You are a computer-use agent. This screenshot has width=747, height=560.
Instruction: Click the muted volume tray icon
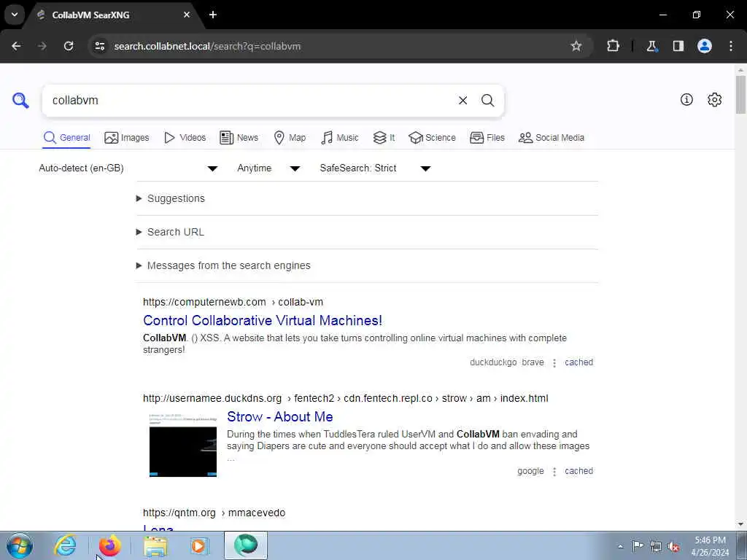673,546
